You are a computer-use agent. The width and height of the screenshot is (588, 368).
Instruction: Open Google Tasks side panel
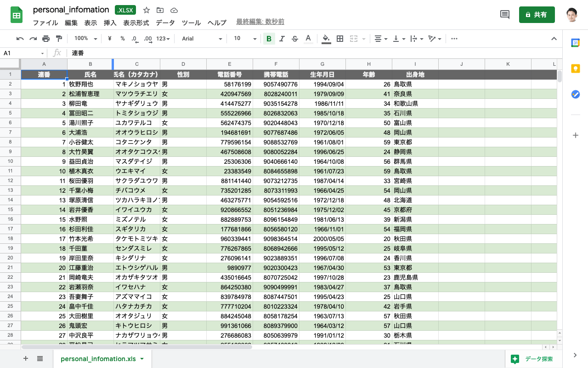[575, 94]
